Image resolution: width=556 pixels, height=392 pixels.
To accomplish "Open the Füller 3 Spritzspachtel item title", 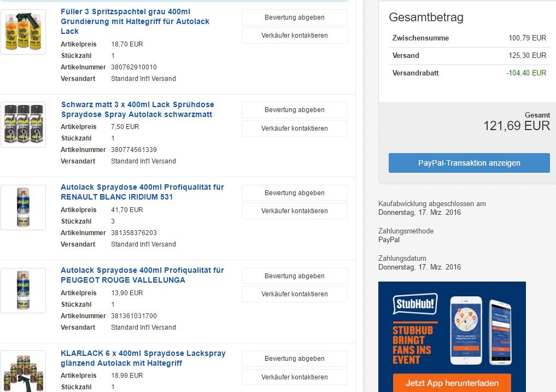I will (134, 21).
